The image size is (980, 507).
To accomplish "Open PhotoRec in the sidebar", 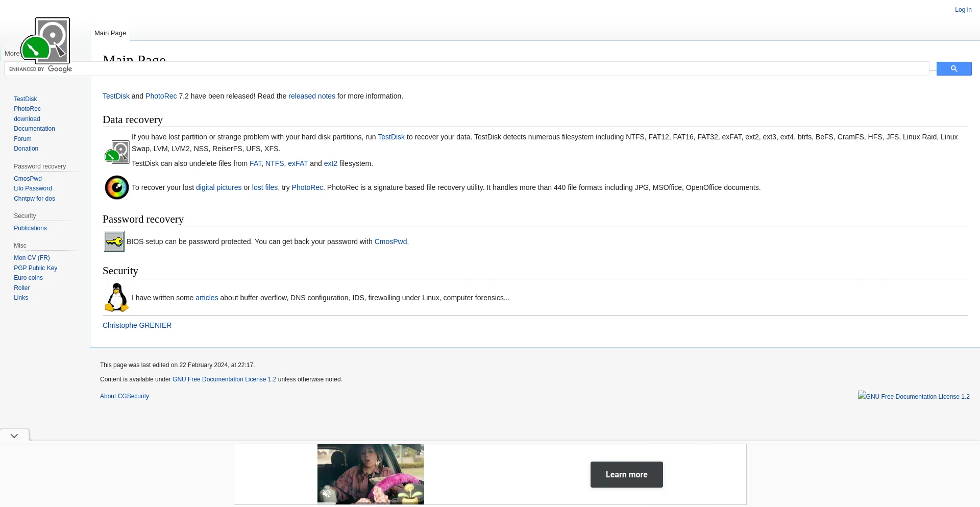I will (27, 109).
